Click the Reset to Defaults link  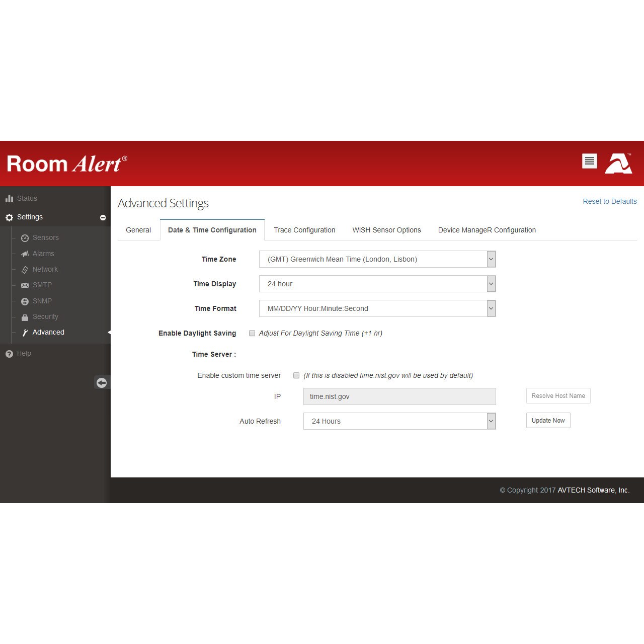[609, 201]
